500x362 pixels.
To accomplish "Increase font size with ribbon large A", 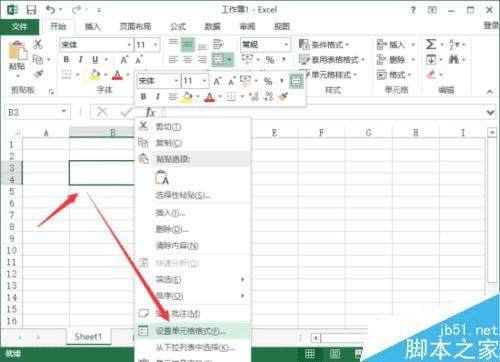I will (x=124, y=60).
